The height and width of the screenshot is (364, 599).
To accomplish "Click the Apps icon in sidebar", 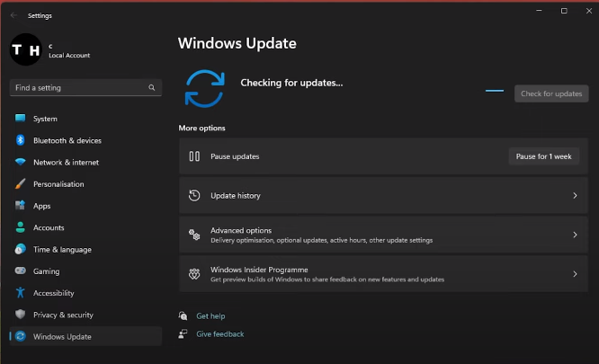I will [x=21, y=205].
